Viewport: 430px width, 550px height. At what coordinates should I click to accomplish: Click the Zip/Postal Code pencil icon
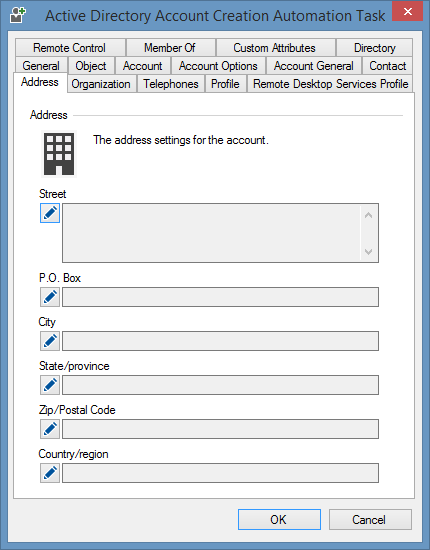pyautogui.click(x=50, y=429)
